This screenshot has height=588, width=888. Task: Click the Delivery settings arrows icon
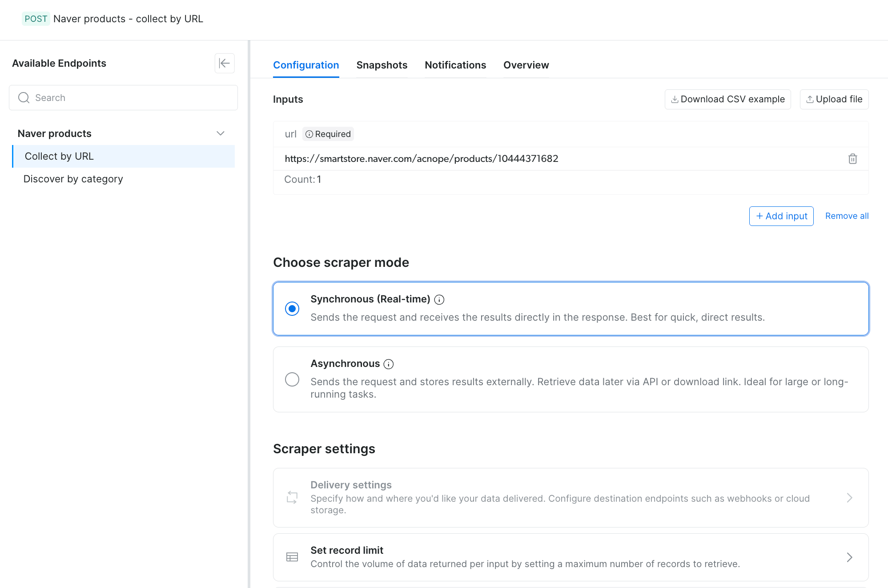pos(292,497)
